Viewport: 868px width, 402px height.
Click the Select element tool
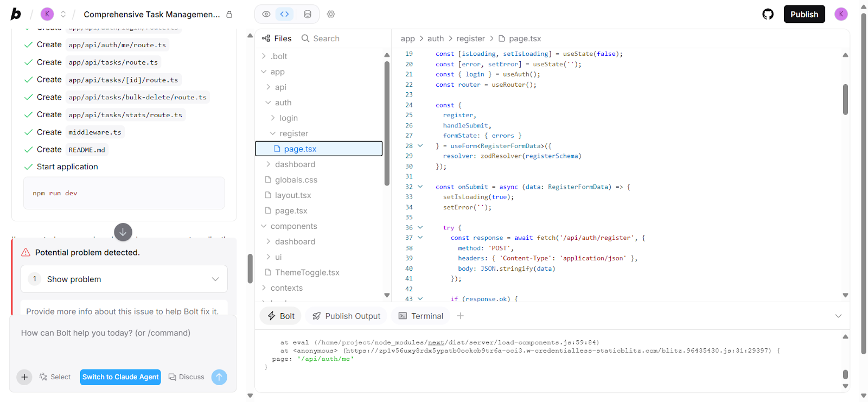click(x=55, y=377)
